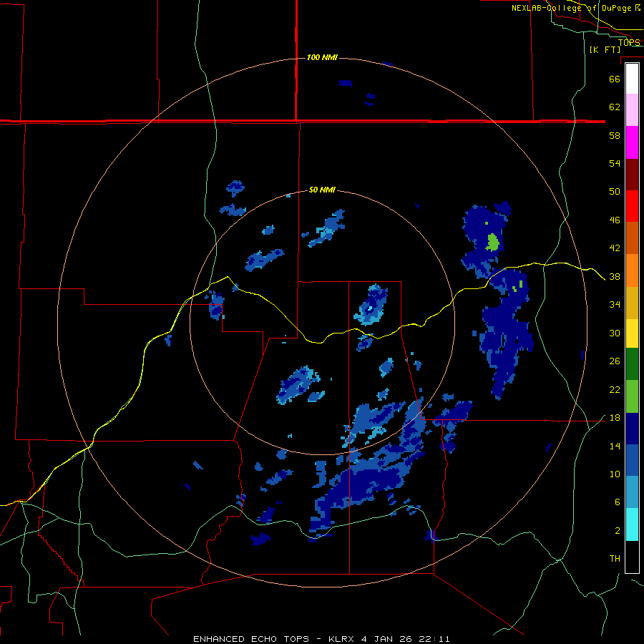Select the cyan legend swatch
This screenshot has height=644, width=644.
click(632, 525)
